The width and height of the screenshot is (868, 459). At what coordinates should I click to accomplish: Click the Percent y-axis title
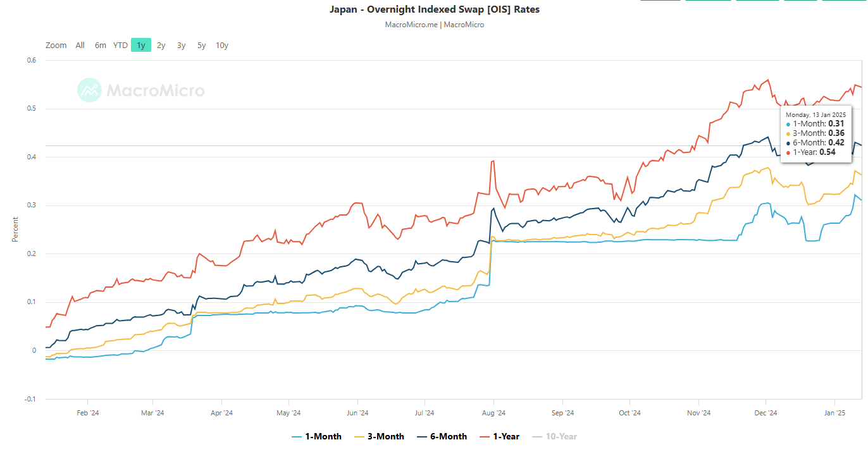(15, 229)
